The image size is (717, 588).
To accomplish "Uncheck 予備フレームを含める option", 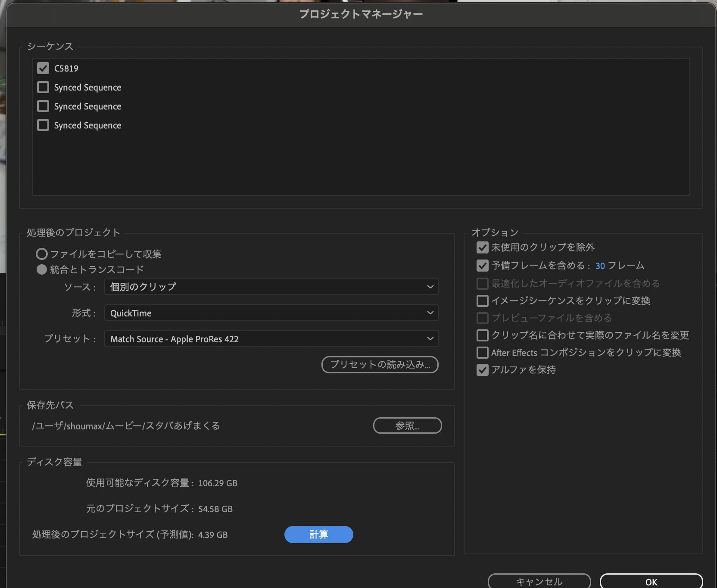I will pyautogui.click(x=482, y=266).
